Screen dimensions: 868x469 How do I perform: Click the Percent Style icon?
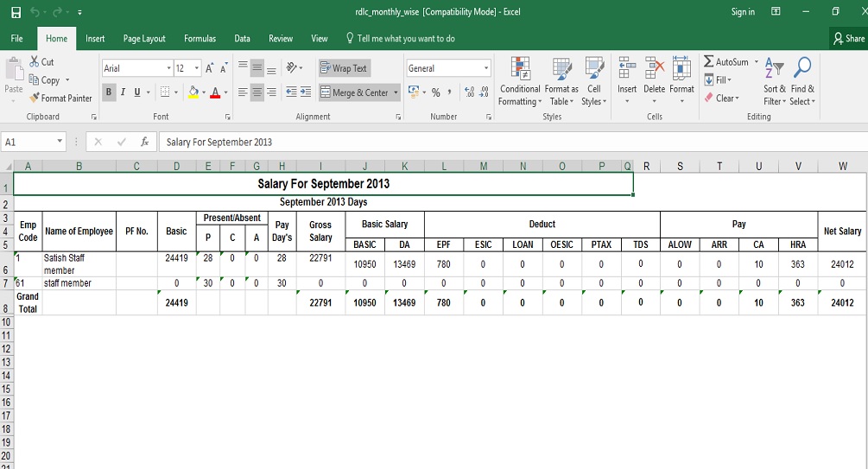436,92
